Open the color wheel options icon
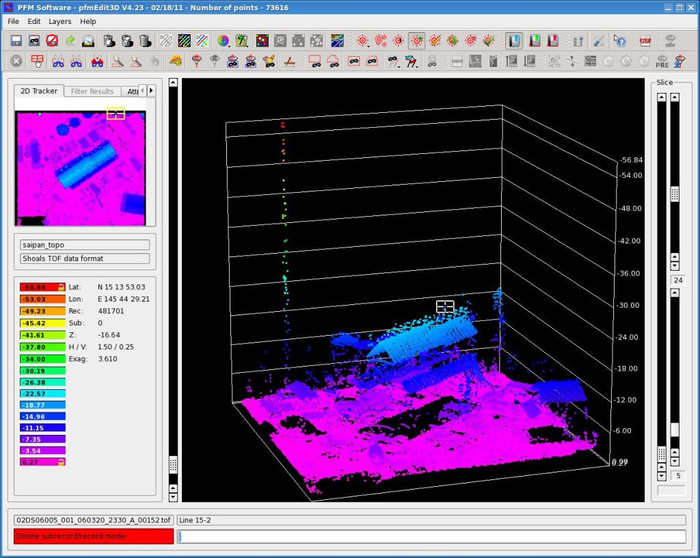Image resolution: width=700 pixels, height=558 pixels. pos(224,41)
